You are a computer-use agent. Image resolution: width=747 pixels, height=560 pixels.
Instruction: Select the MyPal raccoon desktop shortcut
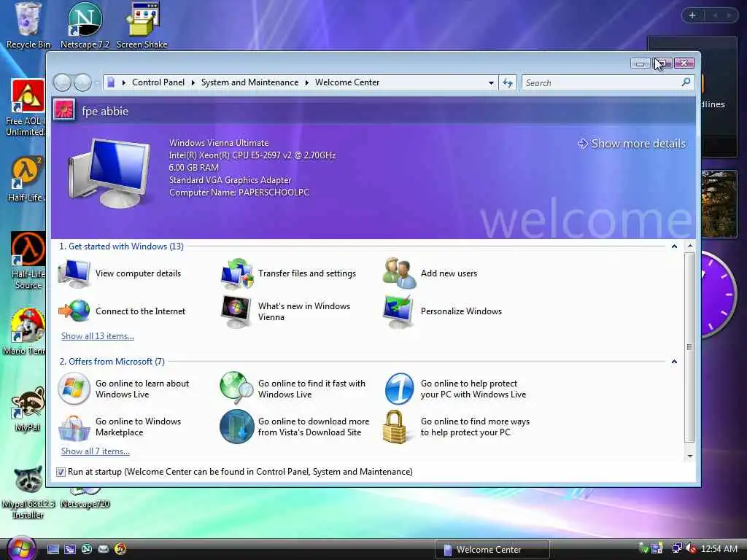click(28, 408)
